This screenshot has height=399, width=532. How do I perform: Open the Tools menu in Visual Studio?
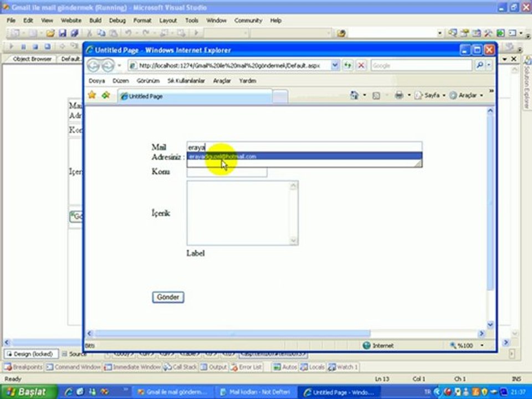191,21
